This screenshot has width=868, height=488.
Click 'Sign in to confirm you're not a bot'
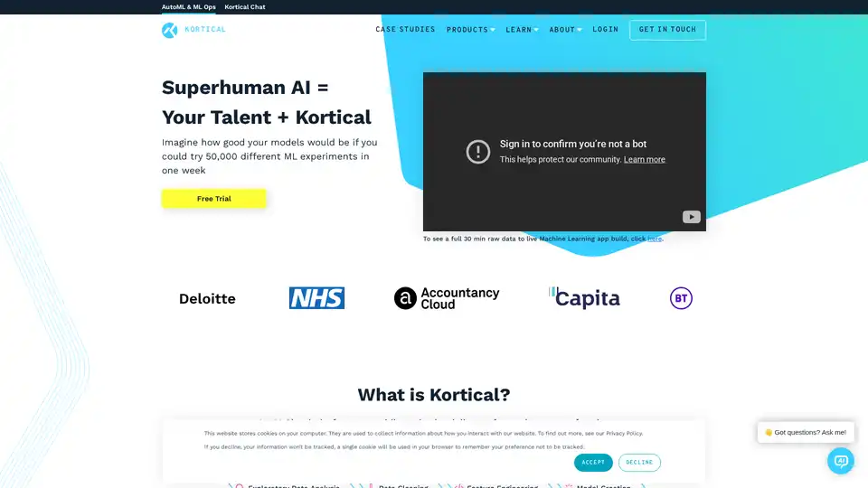pyautogui.click(x=573, y=144)
